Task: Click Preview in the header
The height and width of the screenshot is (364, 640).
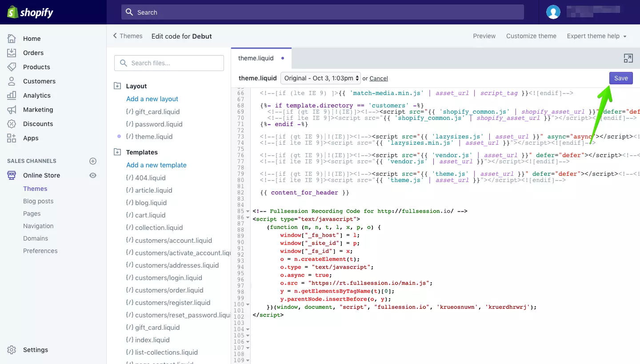Action: point(484,36)
